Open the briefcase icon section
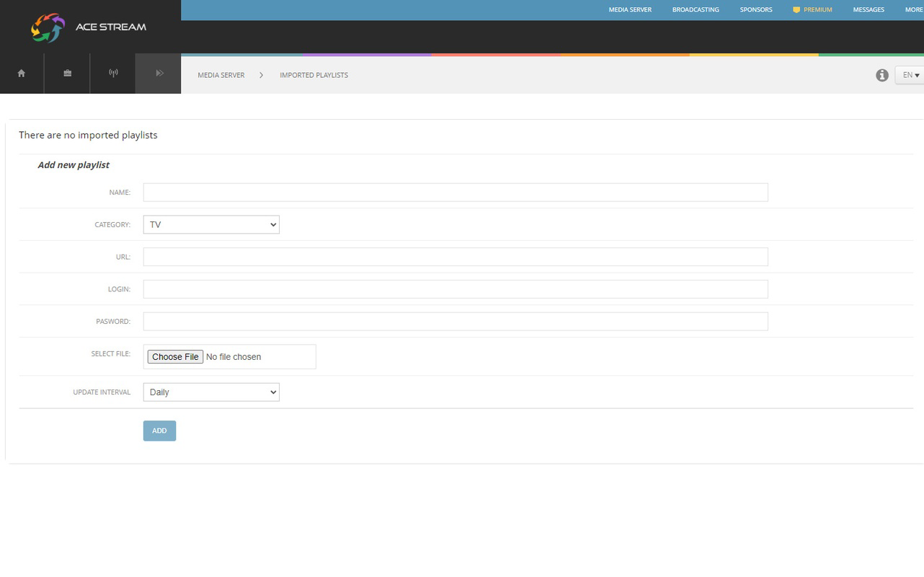The height and width of the screenshot is (577, 924). [x=67, y=74]
